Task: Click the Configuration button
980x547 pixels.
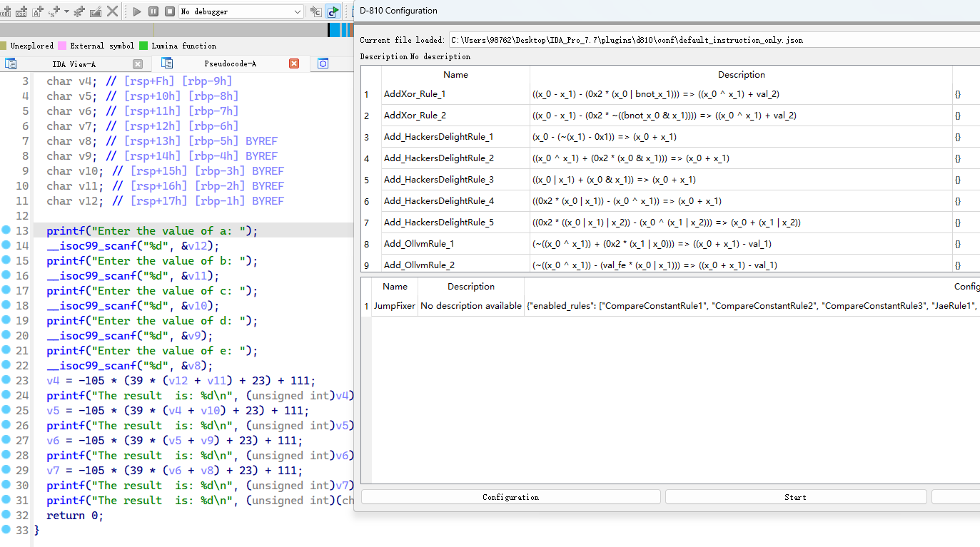Action: tap(510, 497)
